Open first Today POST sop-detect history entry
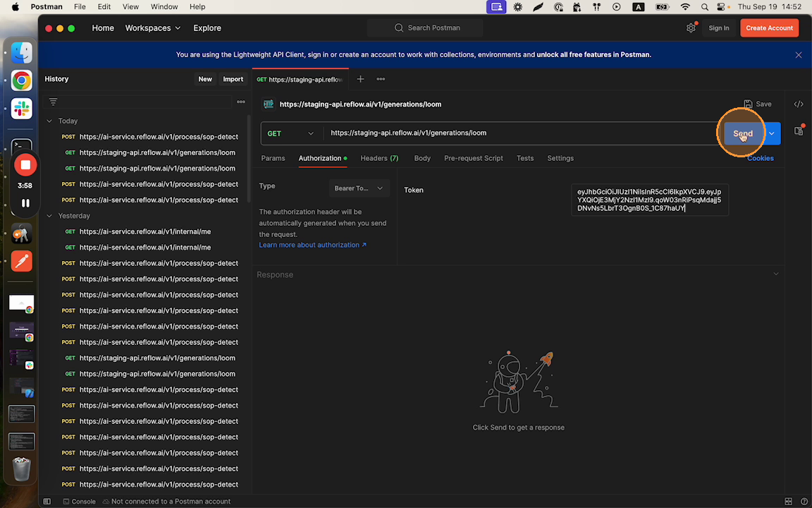Screen dimensions: 812x508 (x=149, y=137)
